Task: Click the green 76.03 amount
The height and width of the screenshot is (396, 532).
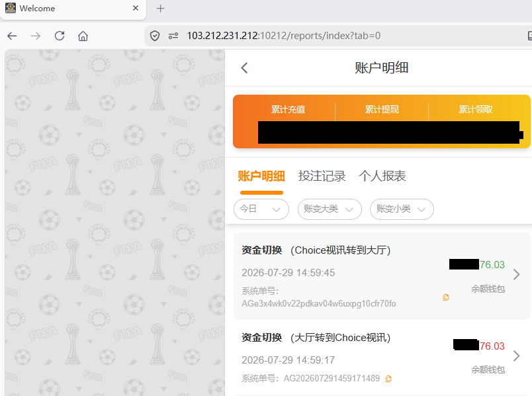Action: coord(492,265)
